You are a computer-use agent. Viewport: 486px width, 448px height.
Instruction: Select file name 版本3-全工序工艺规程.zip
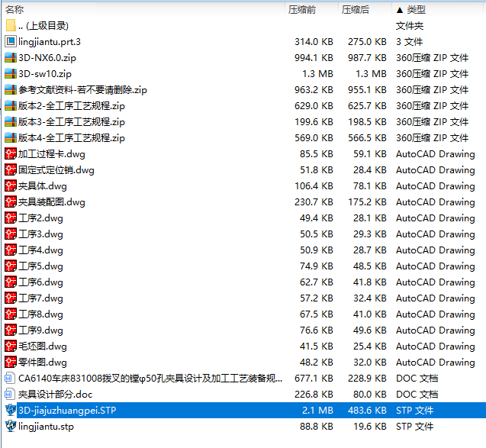pos(71,122)
